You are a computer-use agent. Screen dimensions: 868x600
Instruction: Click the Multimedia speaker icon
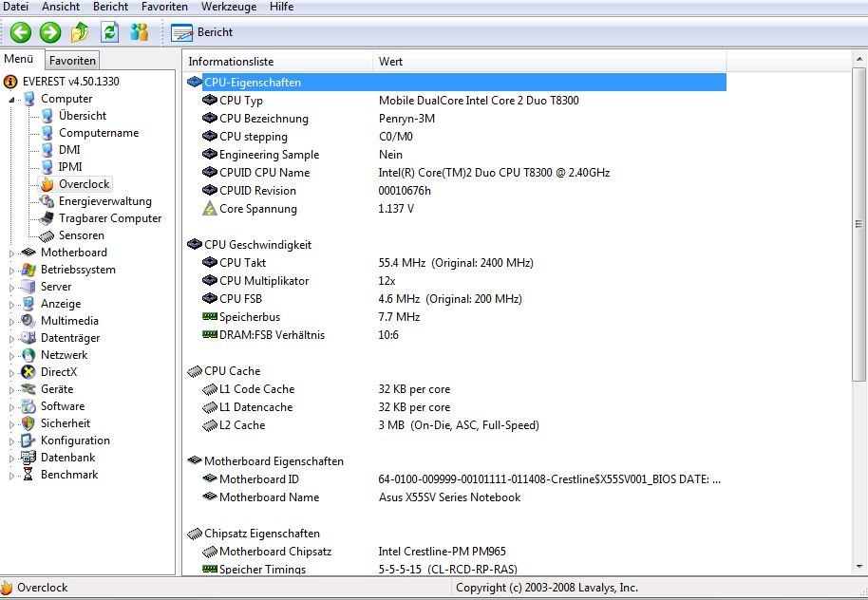point(28,321)
